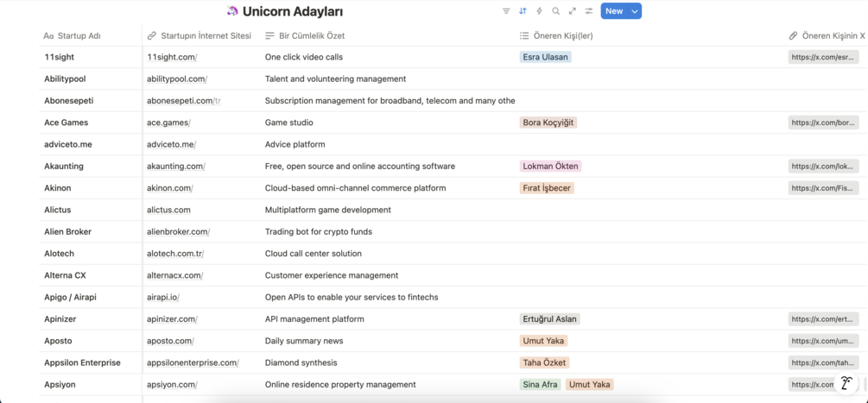The image size is (868, 403).
Task: Open the 11sight.com website link
Action: pyautogui.click(x=171, y=57)
